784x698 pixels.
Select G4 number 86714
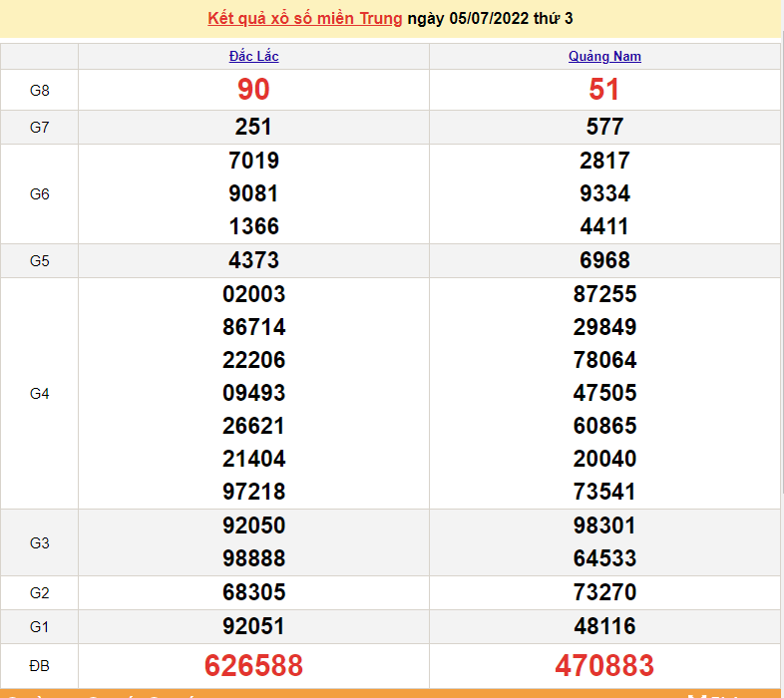tap(253, 327)
